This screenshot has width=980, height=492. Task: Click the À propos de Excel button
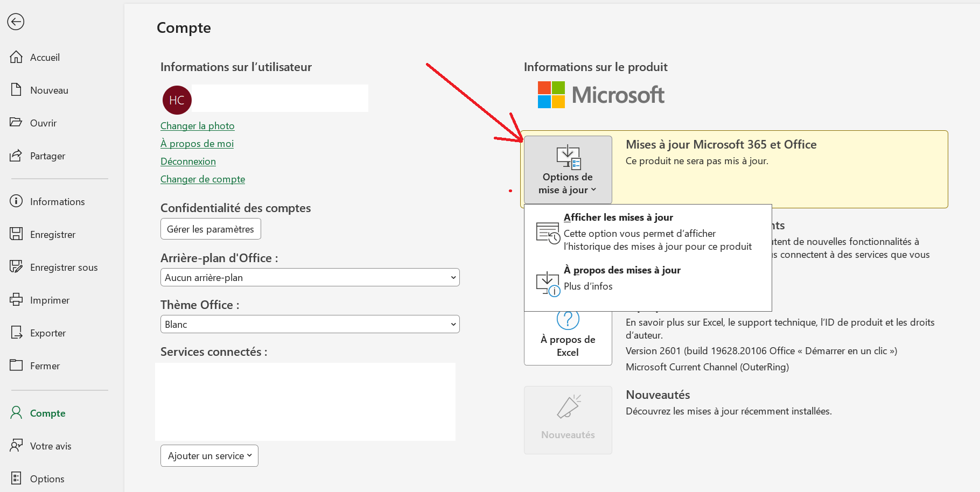coord(568,338)
